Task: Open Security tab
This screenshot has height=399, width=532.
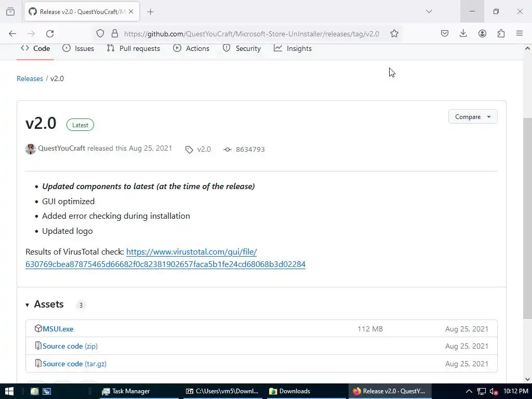Action: tap(242, 48)
